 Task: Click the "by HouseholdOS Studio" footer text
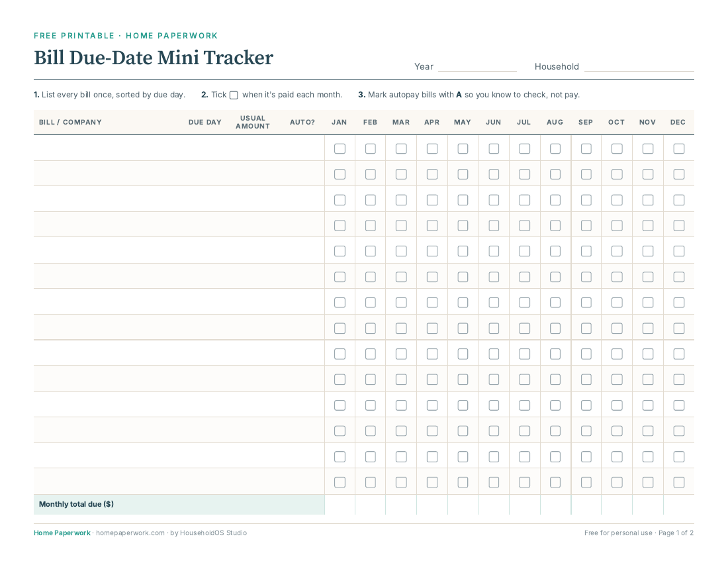pos(208,533)
